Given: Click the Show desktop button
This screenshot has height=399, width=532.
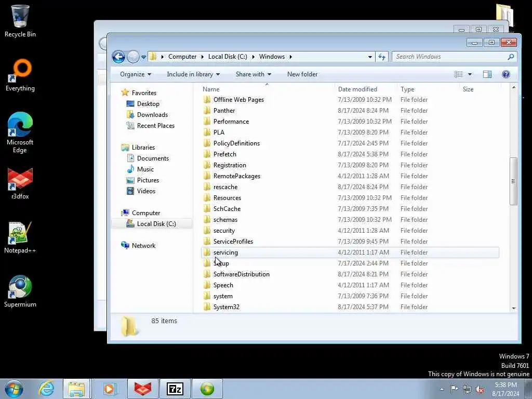Looking at the screenshot, I should point(528,389).
